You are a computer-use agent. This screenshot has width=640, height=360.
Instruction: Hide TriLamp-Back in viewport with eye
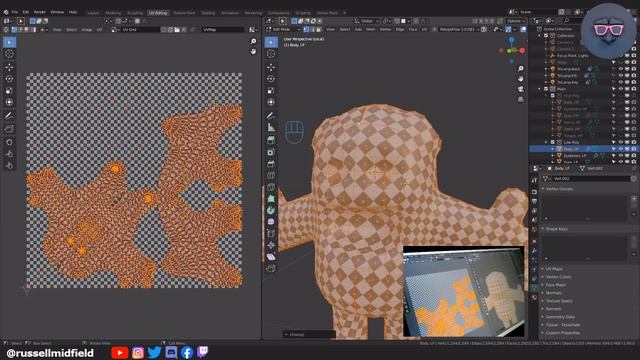[621, 69]
